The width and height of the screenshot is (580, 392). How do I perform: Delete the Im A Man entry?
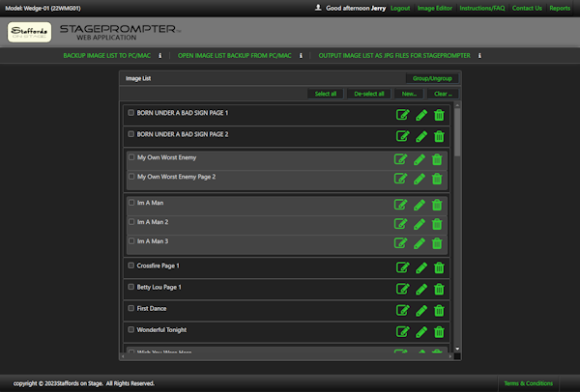tap(437, 205)
